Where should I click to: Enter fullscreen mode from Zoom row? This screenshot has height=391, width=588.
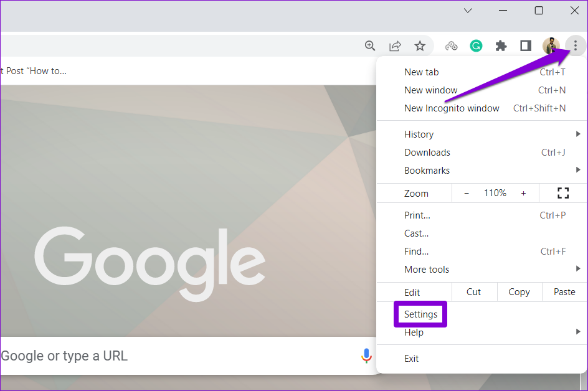(563, 193)
